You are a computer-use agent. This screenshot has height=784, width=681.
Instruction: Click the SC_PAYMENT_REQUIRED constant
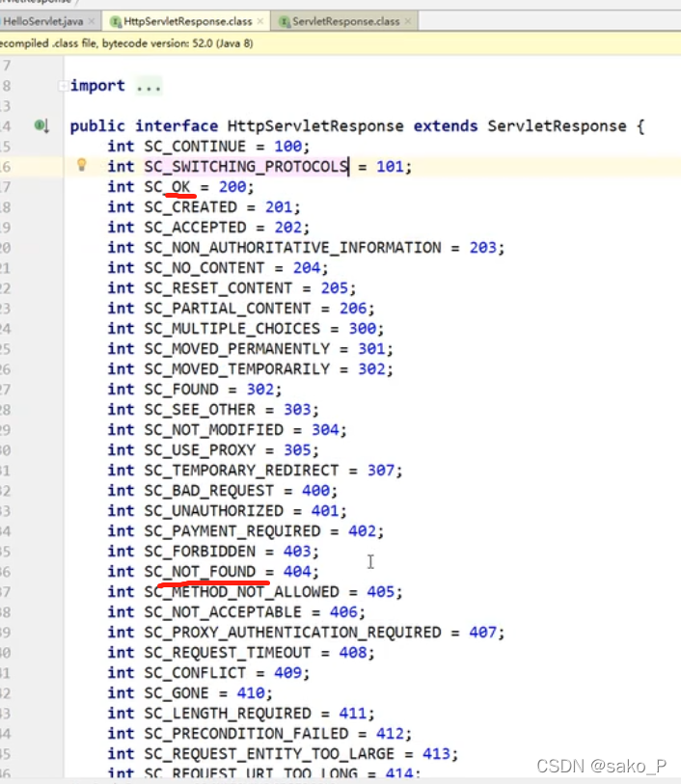pyautogui.click(x=232, y=531)
